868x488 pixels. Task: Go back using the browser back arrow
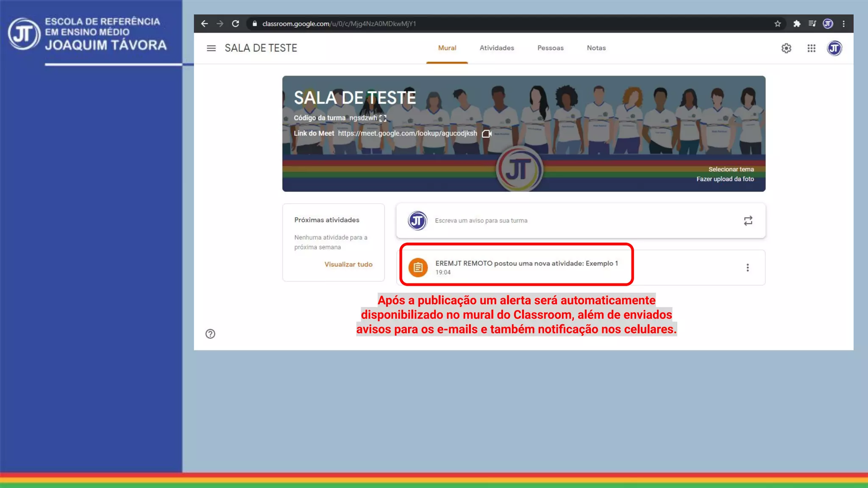pos(204,24)
